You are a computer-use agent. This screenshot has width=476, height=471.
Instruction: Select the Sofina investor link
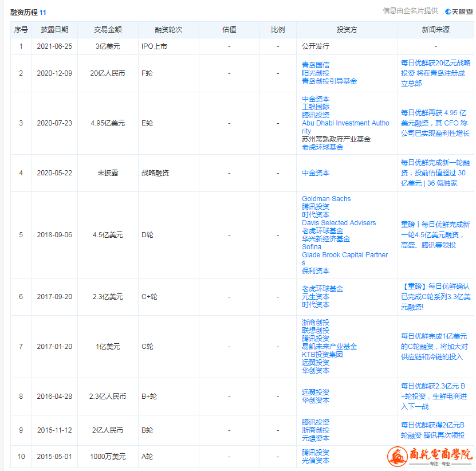click(x=312, y=247)
